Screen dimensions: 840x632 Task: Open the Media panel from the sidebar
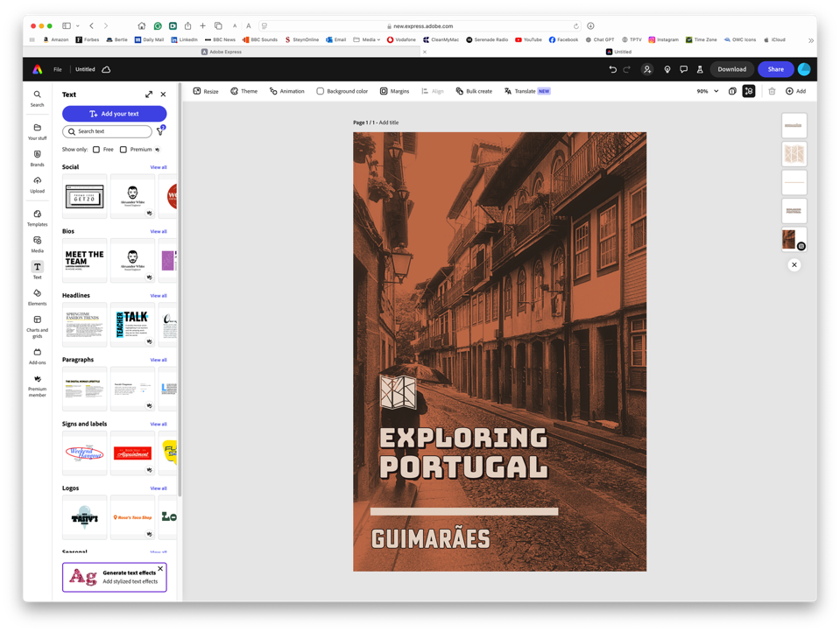[x=37, y=243]
